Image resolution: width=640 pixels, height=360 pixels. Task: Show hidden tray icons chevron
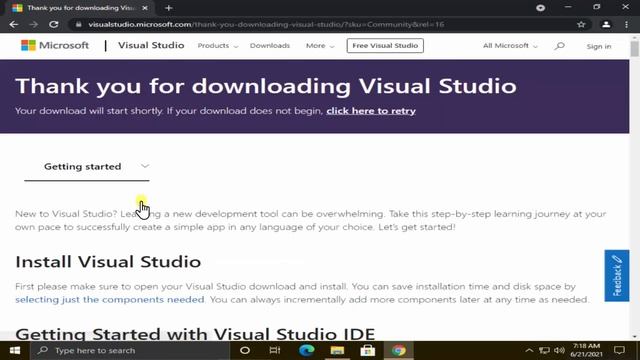pyautogui.click(x=529, y=351)
